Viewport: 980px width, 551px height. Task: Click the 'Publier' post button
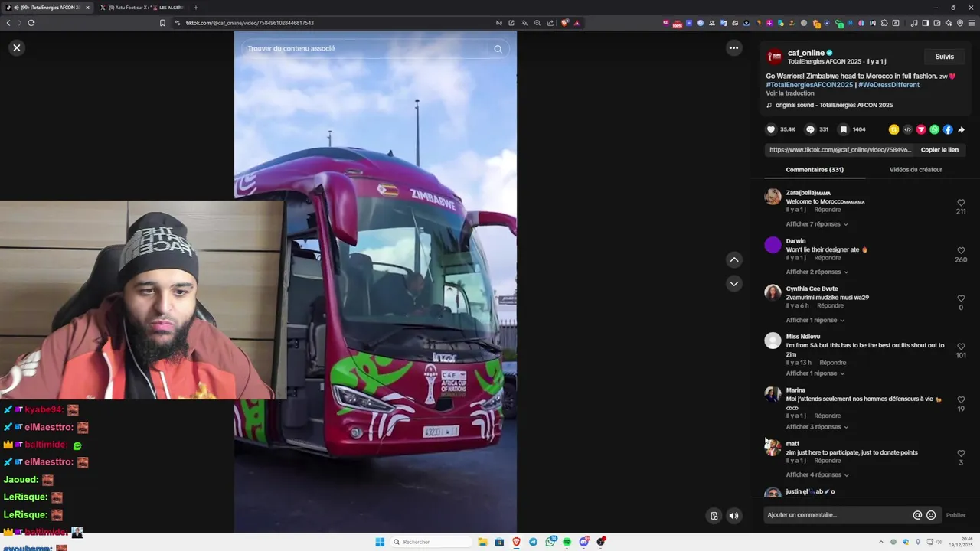click(955, 515)
